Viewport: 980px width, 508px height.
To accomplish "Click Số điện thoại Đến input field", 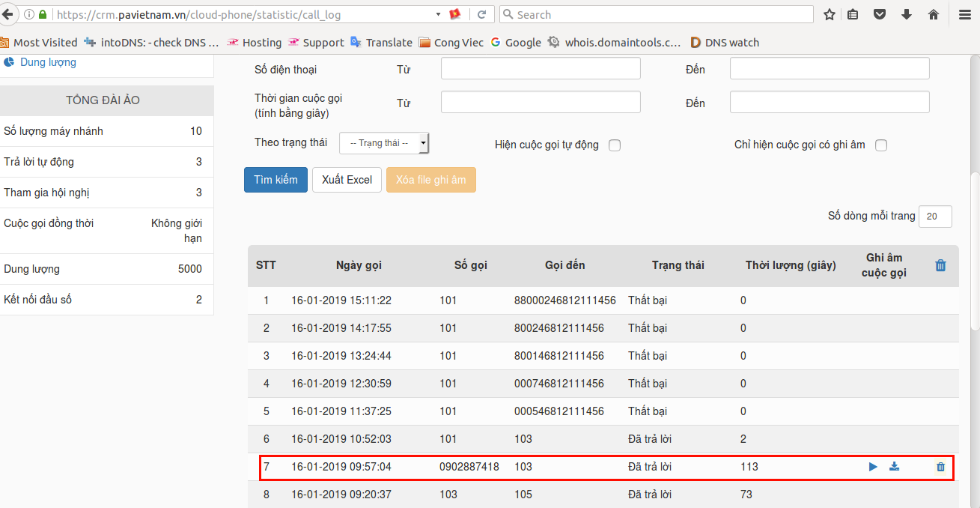I will [x=830, y=68].
